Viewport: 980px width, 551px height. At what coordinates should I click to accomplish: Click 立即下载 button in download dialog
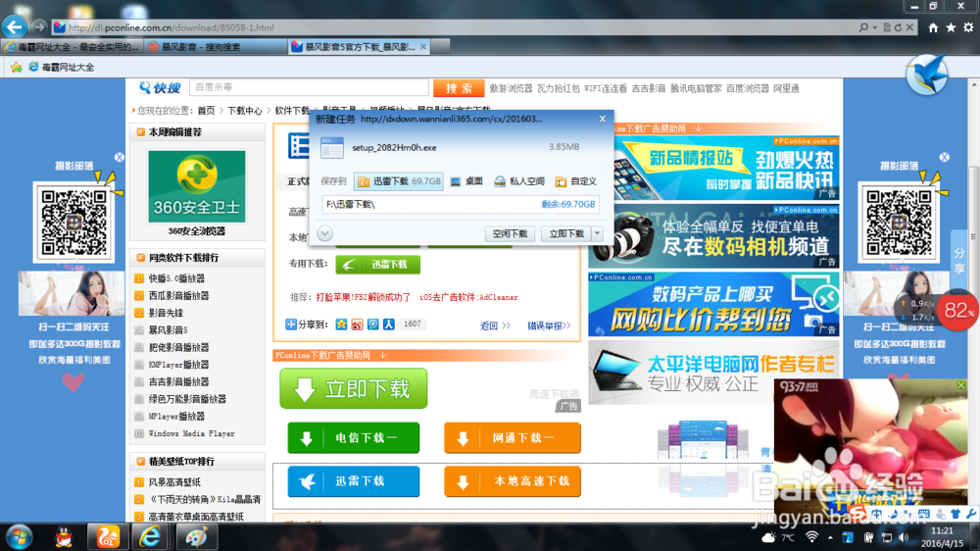(566, 233)
